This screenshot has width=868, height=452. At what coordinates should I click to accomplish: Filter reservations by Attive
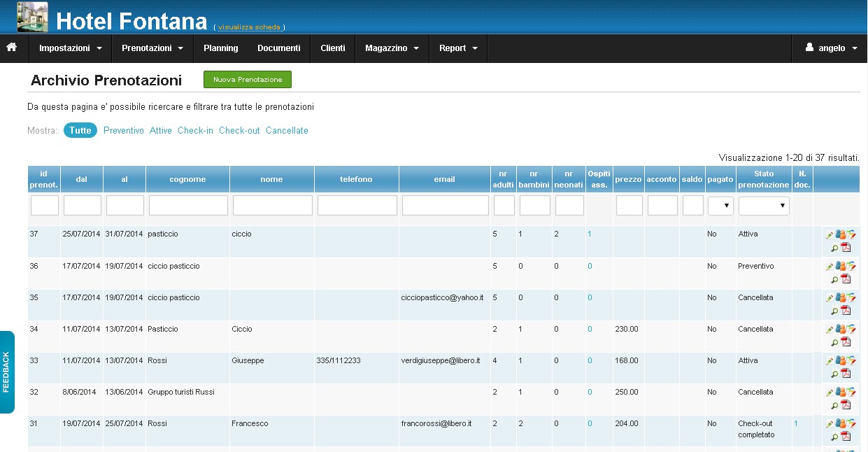click(161, 131)
